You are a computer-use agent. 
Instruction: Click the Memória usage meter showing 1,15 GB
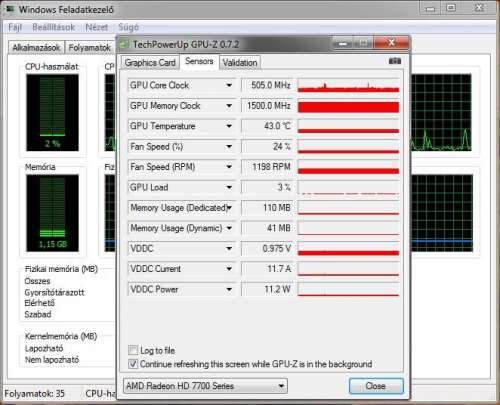52,213
